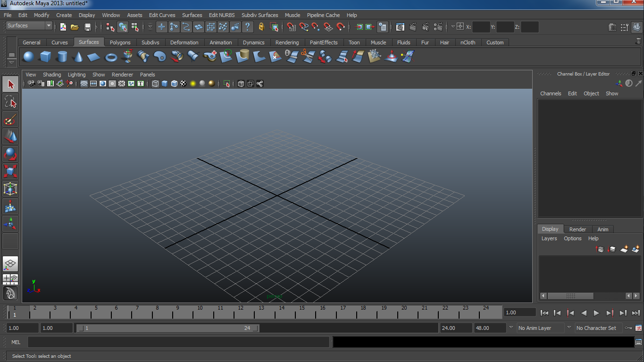The height and width of the screenshot is (362, 644).
Task: Create a NURBS cylinder from the shelf
Action: point(62,57)
